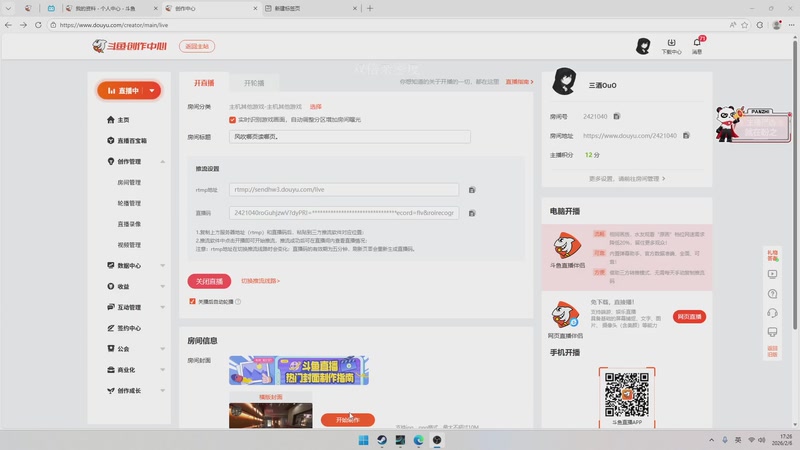Click the rtmp address field
The height and width of the screenshot is (450, 800).
344,189
